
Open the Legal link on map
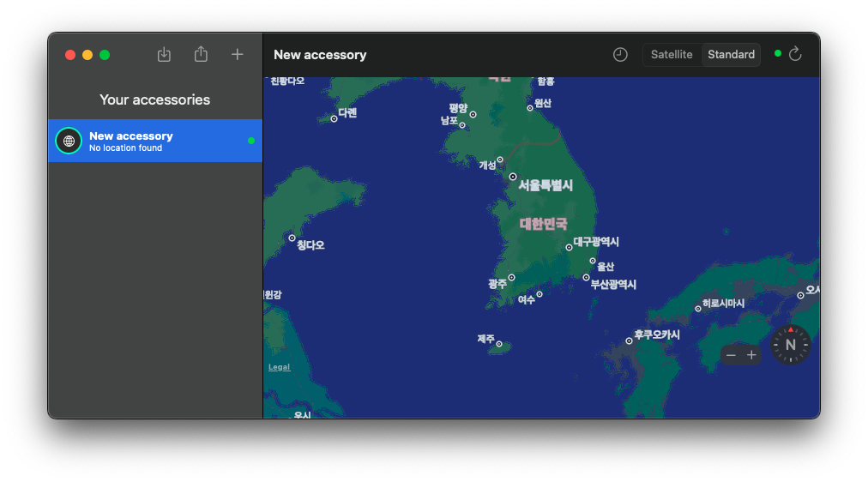tap(279, 367)
